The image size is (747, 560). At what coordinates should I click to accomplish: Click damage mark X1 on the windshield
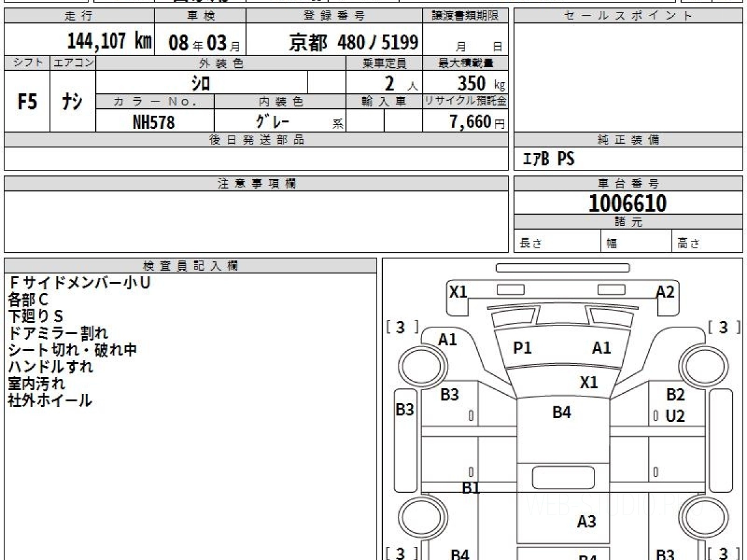(589, 382)
